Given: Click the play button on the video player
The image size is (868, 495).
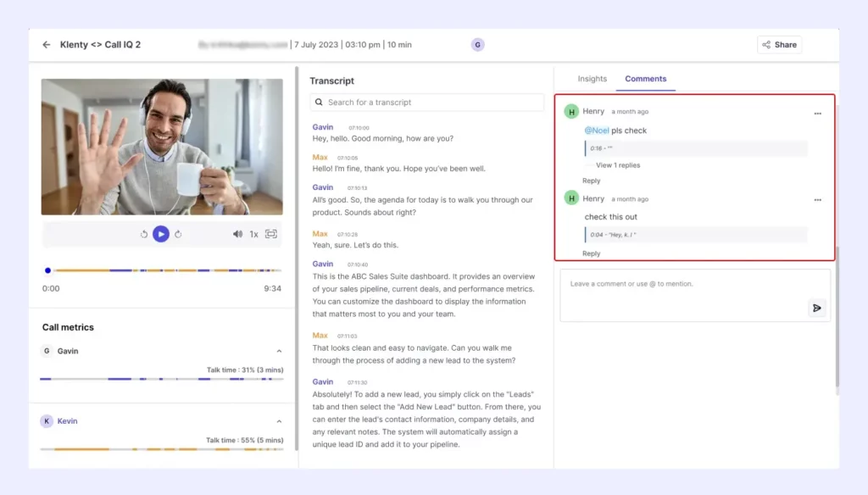Looking at the screenshot, I should (x=161, y=234).
